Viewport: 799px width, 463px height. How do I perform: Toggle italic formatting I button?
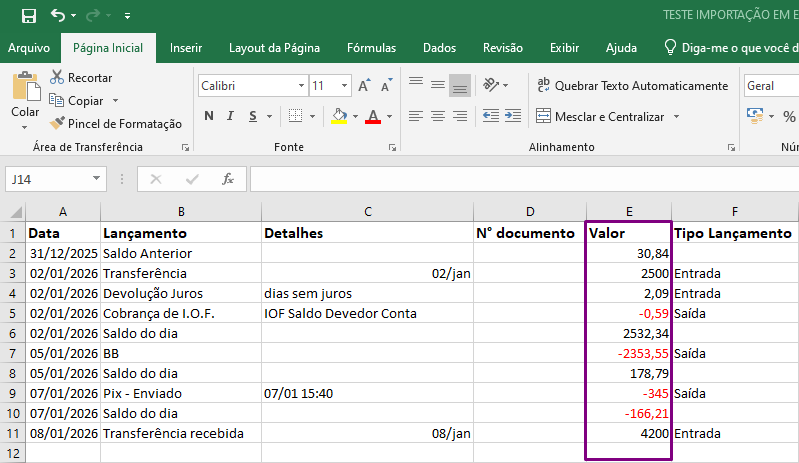click(x=230, y=116)
